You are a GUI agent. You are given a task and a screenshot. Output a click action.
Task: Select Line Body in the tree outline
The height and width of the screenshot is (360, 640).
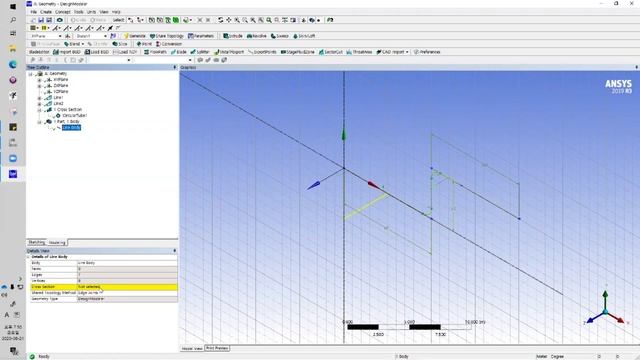(x=71, y=128)
